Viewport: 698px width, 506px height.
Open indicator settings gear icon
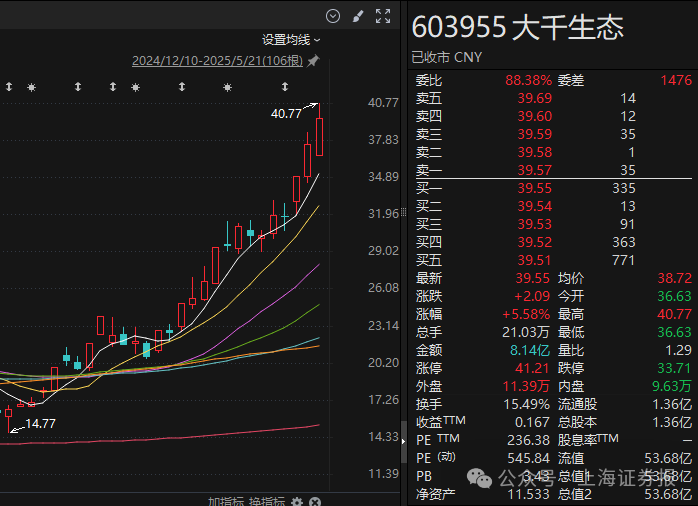(x=297, y=502)
